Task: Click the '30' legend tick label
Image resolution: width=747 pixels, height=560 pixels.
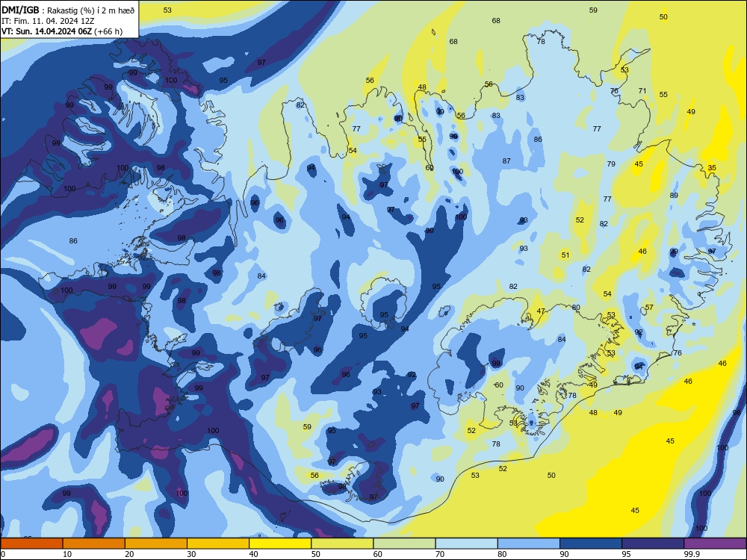Action: (x=191, y=554)
